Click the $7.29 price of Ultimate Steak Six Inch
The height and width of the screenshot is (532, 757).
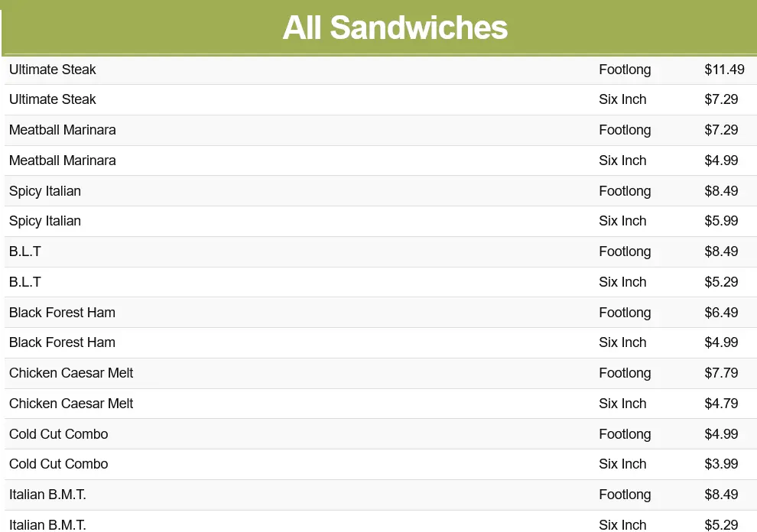pos(721,99)
